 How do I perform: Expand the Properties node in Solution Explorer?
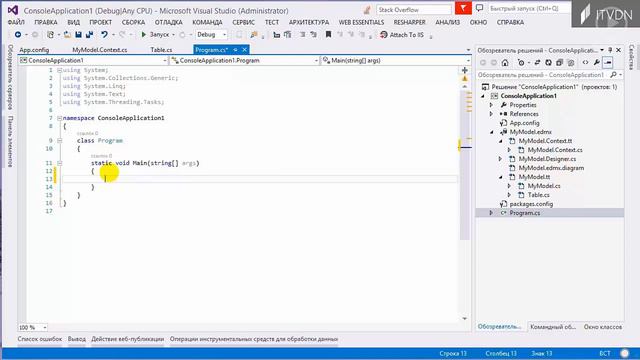491,105
